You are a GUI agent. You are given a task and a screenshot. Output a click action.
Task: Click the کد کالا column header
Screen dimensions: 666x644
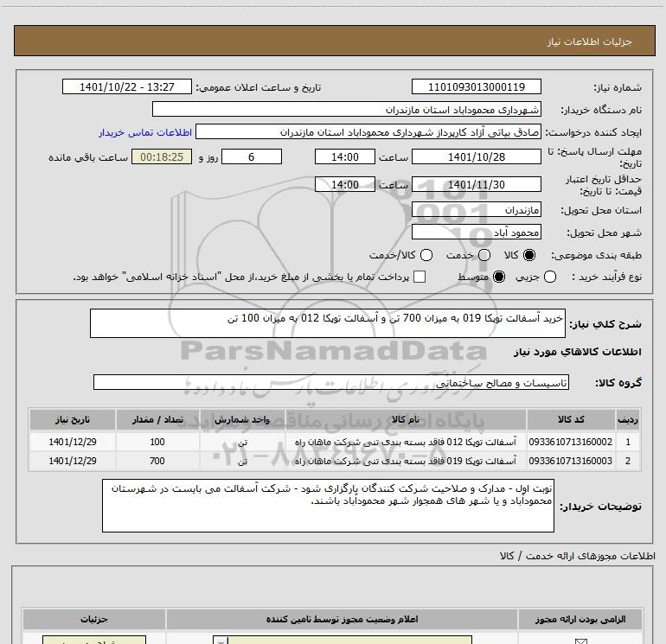tap(571, 420)
